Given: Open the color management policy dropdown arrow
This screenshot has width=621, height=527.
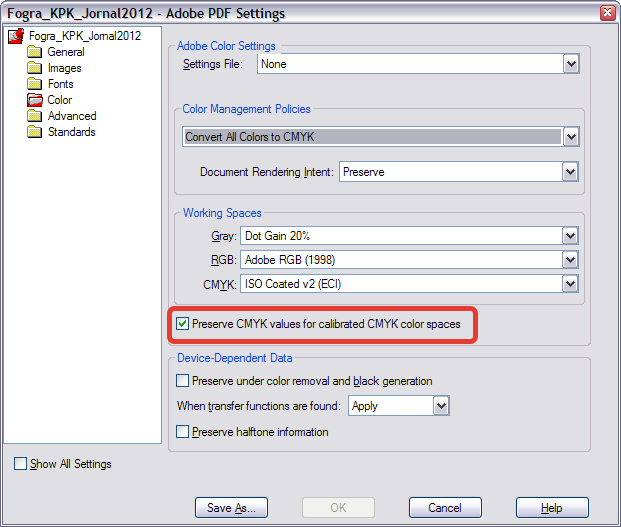Looking at the screenshot, I should (571, 137).
